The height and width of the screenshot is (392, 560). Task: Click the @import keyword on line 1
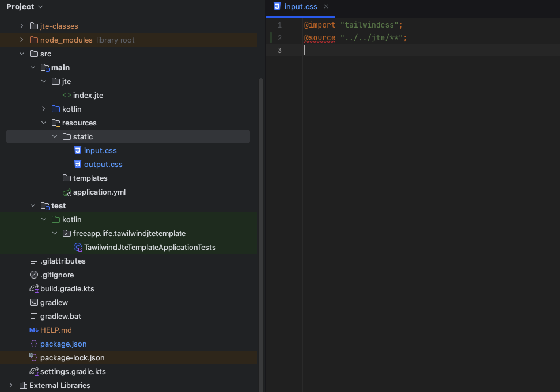coord(320,25)
